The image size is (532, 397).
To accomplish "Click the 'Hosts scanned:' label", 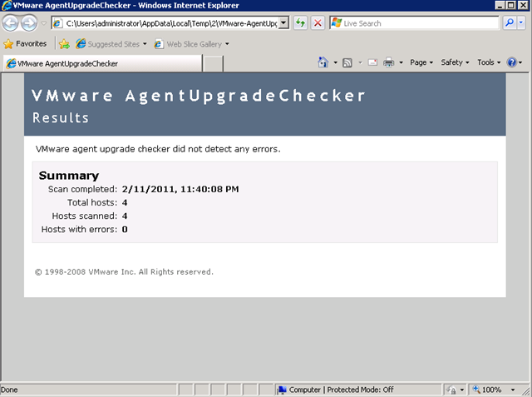I will (x=85, y=216).
